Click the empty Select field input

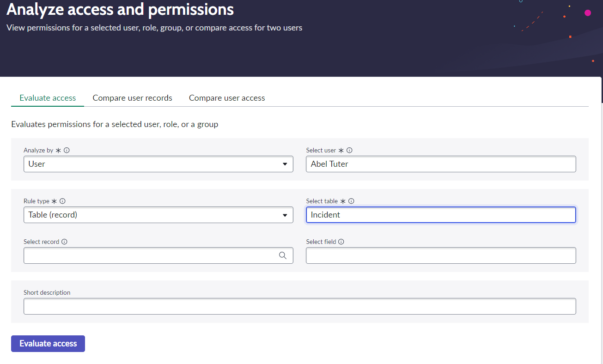[x=440, y=256]
